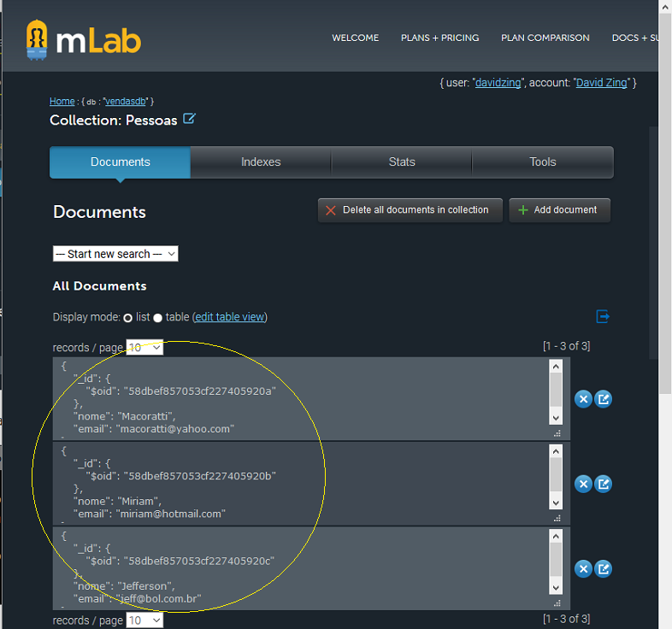Open the Start new search dropdown
This screenshot has height=629, width=672.
coord(115,254)
